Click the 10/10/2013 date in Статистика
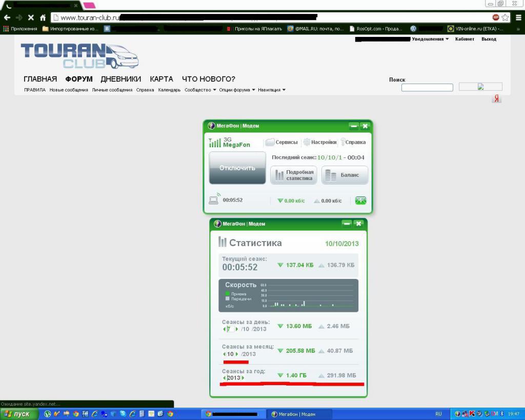525x420 pixels. 342,244
